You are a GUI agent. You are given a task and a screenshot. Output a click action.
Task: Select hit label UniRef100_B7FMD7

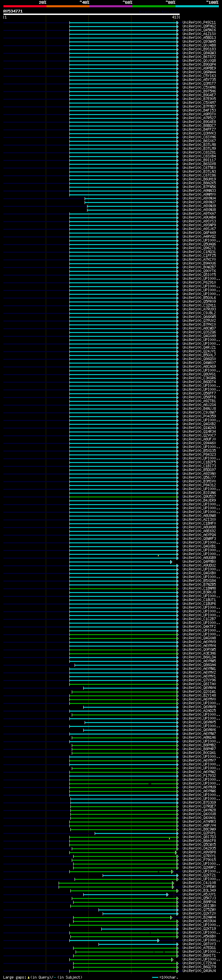click(x=199, y=106)
